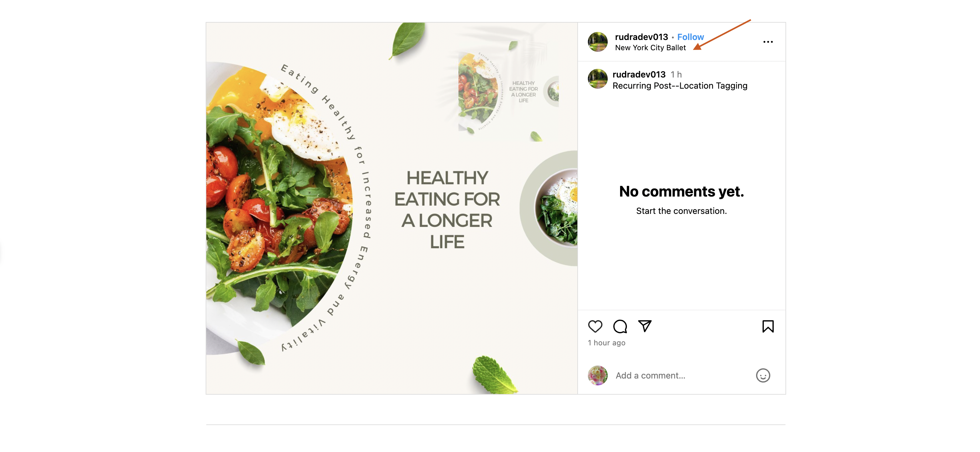This screenshot has width=980, height=452.
Task: Open the New York City Ballet location
Action: click(x=650, y=48)
